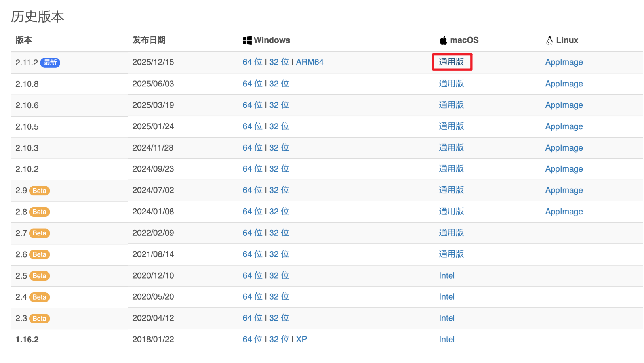Get macOS 通用版 for 2.6 Beta
The height and width of the screenshot is (363, 644).
[x=452, y=254]
